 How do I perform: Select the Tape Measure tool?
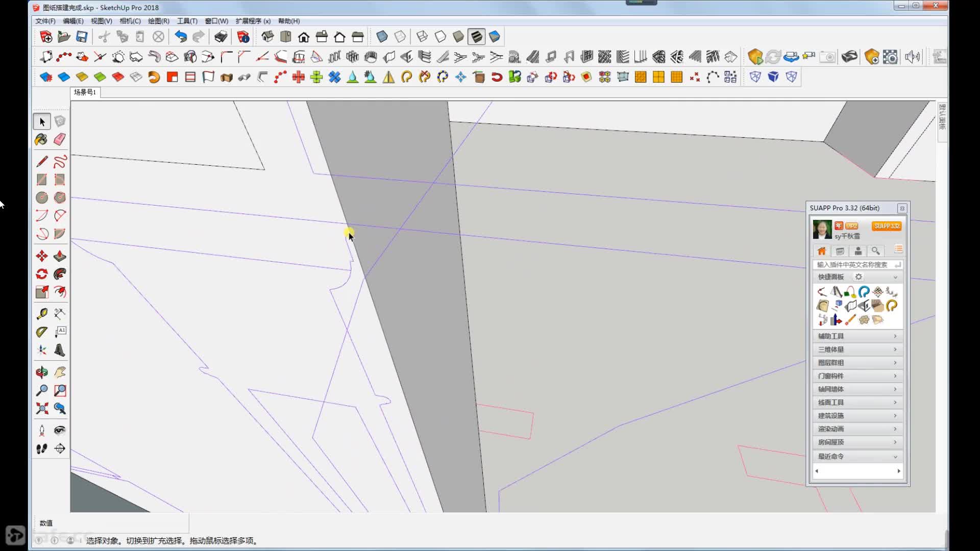tap(41, 314)
